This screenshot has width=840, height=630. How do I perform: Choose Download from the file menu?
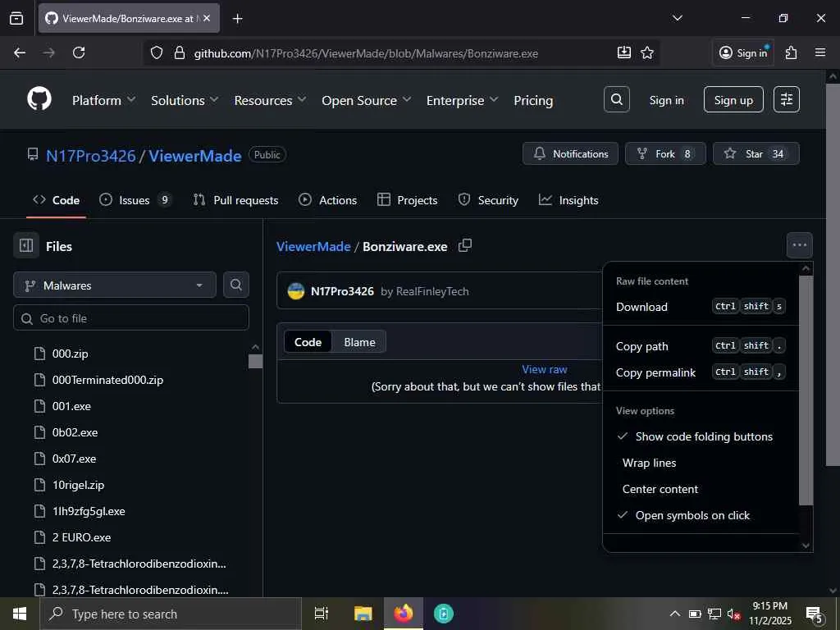[x=701, y=307]
